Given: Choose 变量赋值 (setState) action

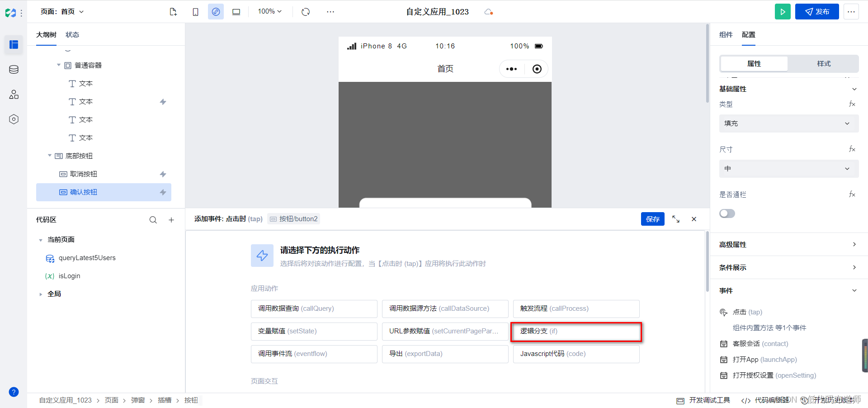Looking at the screenshot, I should tap(314, 331).
